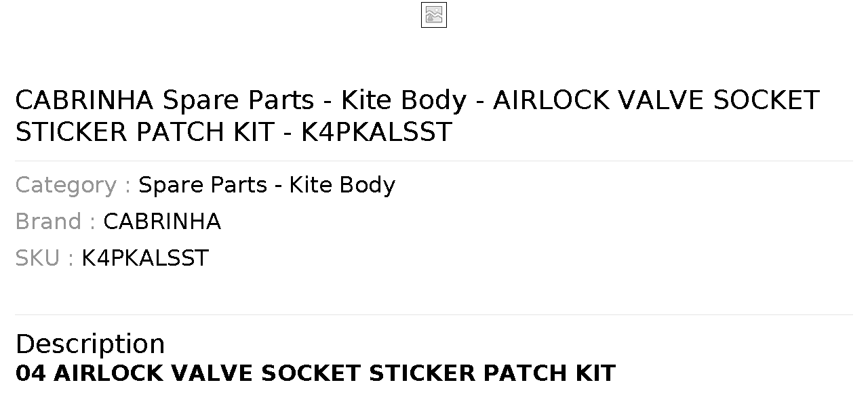
Task: Click the 'Brand :' label
Action: pyautogui.click(x=56, y=222)
